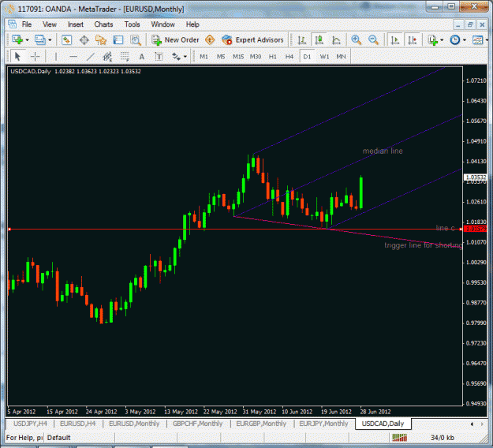This screenshot has width=493, height=448.
Task: Open the Templates icon
Action: pos(478,40)
